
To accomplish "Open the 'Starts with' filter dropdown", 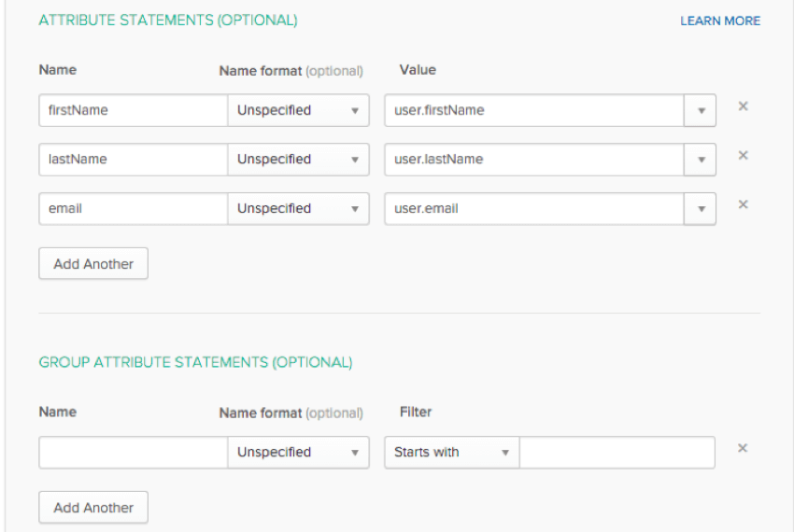I will (451, 453).
